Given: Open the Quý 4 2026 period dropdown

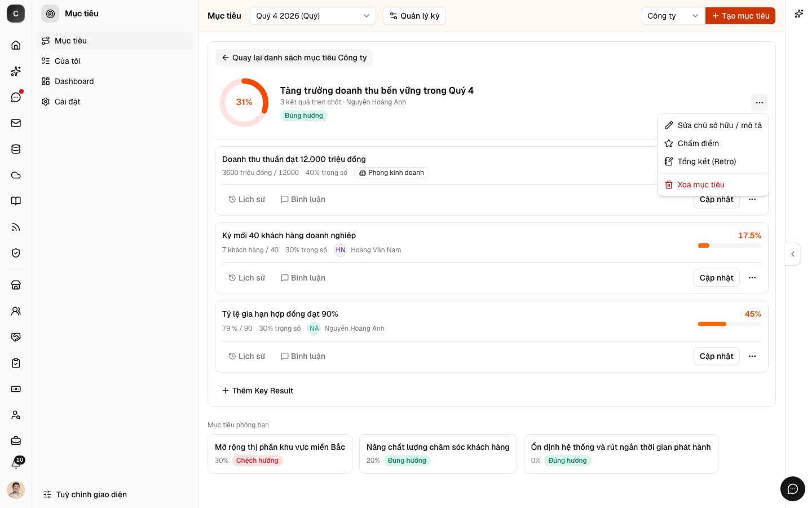Looking at the screenshot, I should coord(313,16).
